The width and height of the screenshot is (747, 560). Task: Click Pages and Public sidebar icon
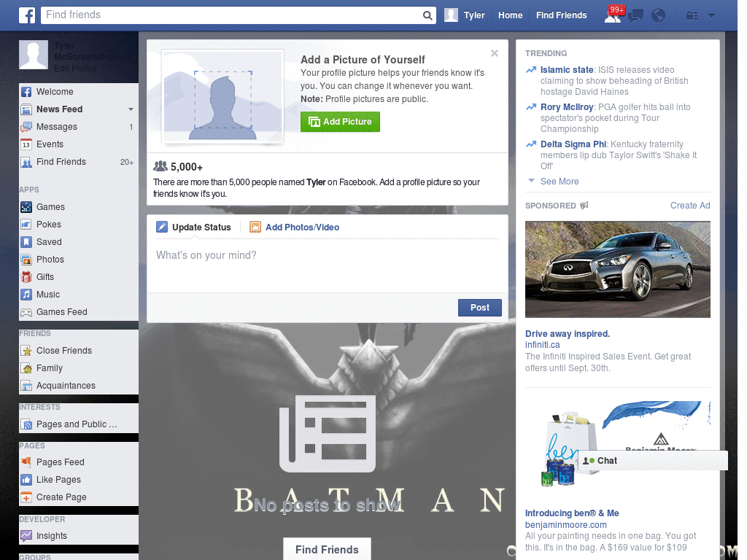coord(26,424)
